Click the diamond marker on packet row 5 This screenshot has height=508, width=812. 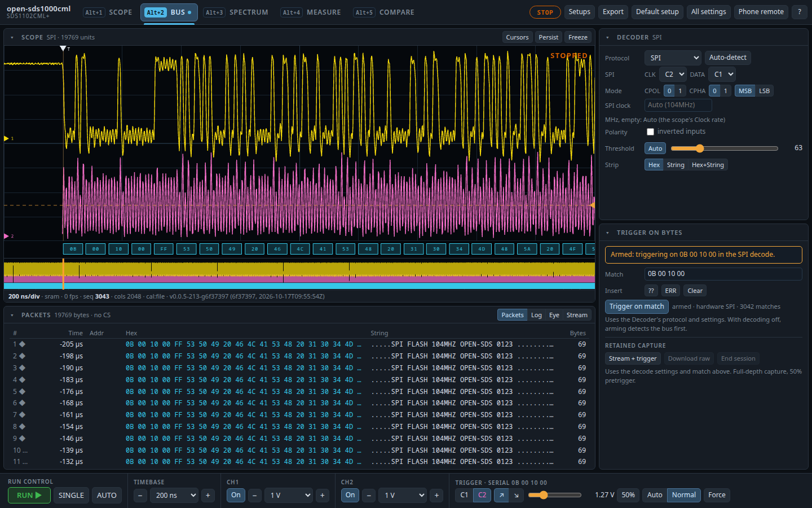point(22,391)
